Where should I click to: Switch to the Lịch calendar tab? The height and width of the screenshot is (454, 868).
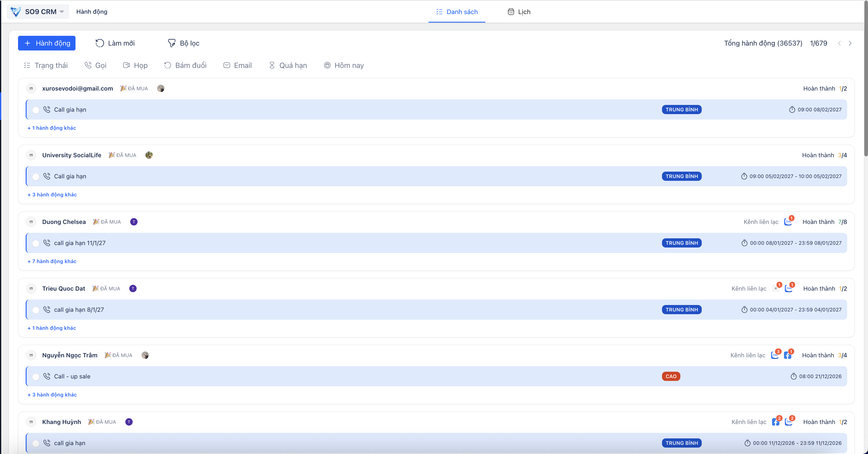pos(519,12)
